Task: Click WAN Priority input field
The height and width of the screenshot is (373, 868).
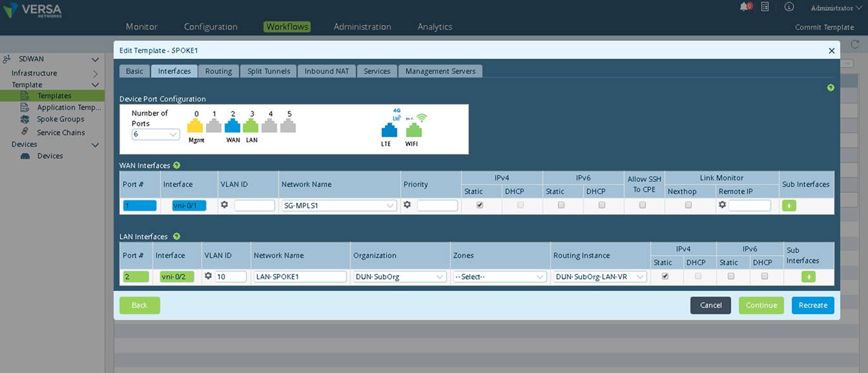Action: tap(437, 206)
